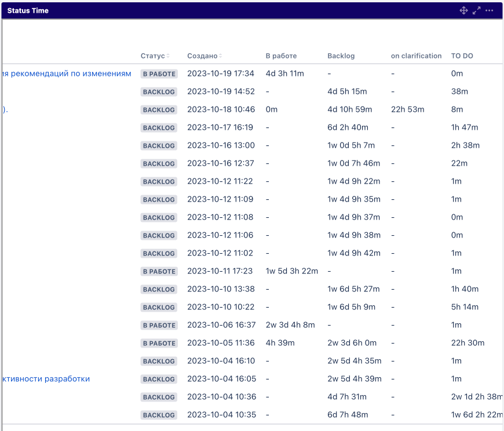This screenshot has height=431, width=504.
Task: Click the created date 2023-10-06 16:37
Action: (220, 325)
